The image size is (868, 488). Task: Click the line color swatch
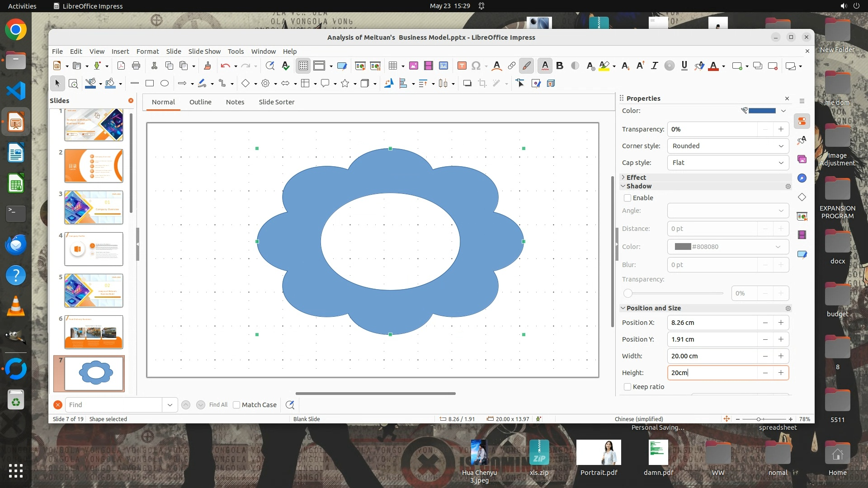click(x=762, y=111)
